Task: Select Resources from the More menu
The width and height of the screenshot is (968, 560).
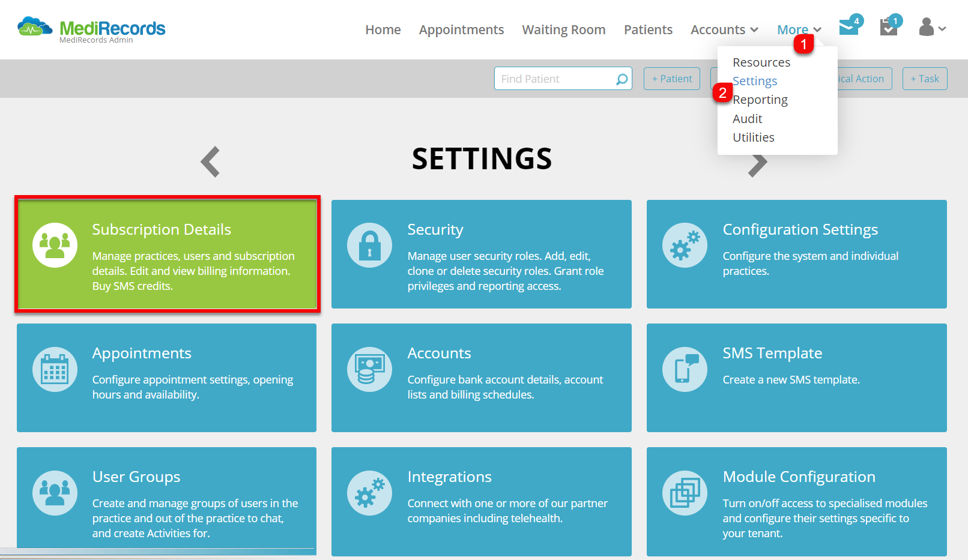Action: coord(761,62)
